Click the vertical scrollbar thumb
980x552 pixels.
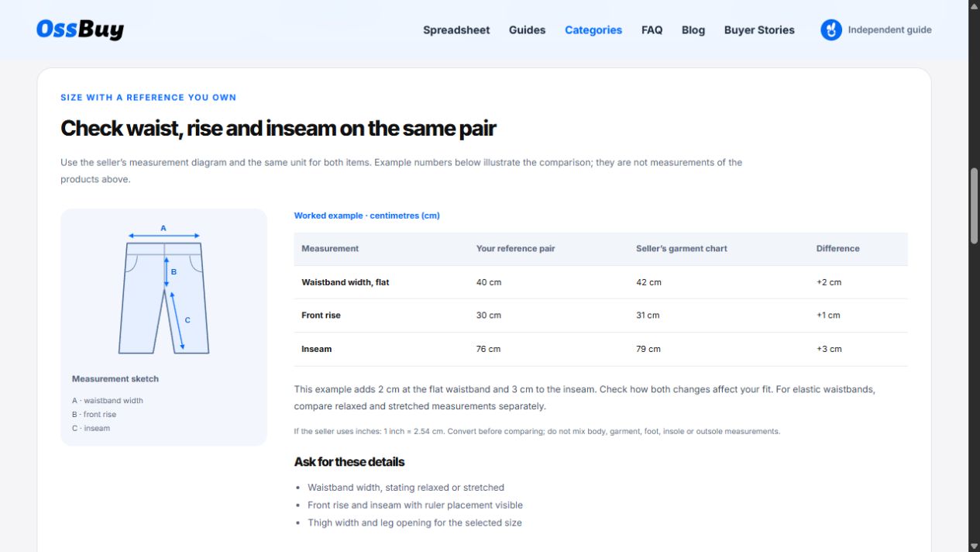[975, 206]
